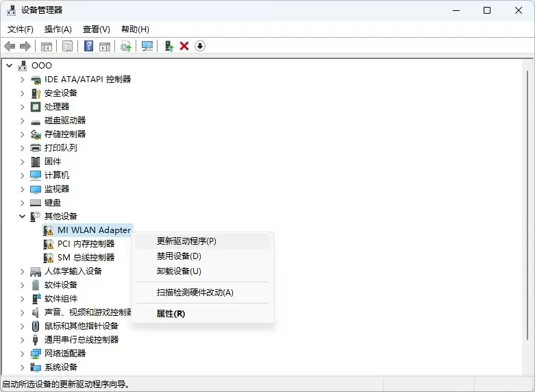Expand the 处理器 node
This screenshot has width=535, height=392.
pyautogui.click(x=22, y=107)
